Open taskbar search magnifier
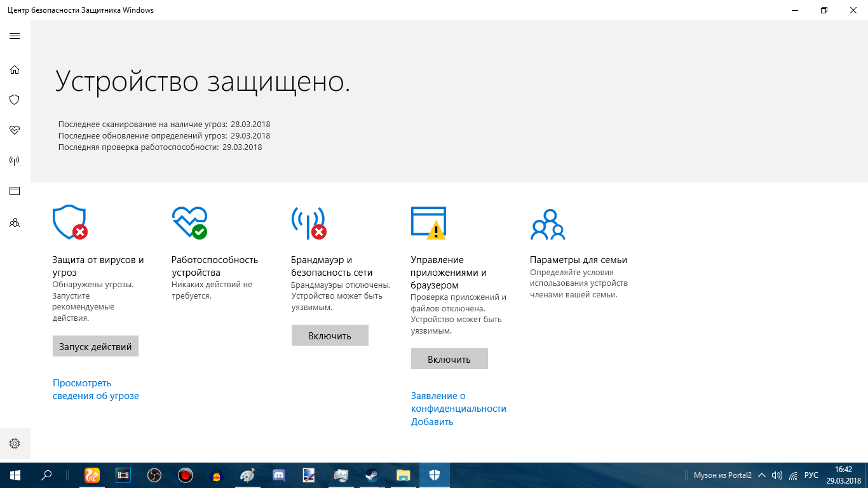 (x=46, y=475)
